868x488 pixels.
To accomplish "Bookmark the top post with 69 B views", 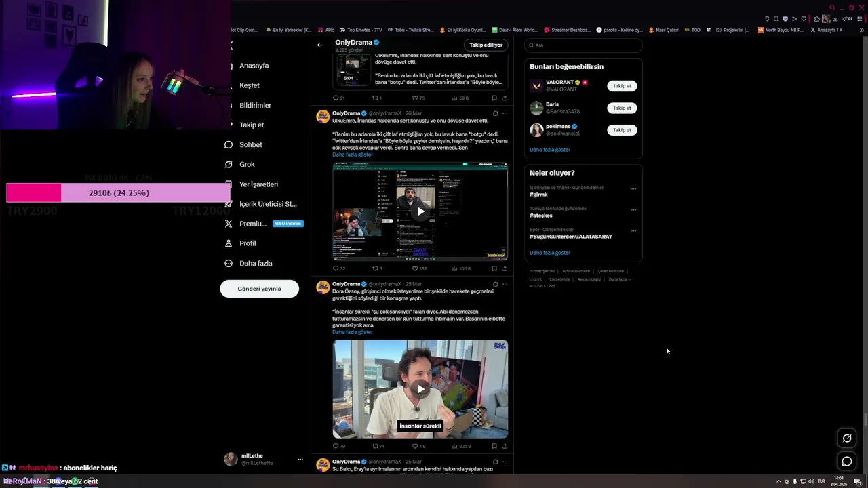I will pos(494,98).
